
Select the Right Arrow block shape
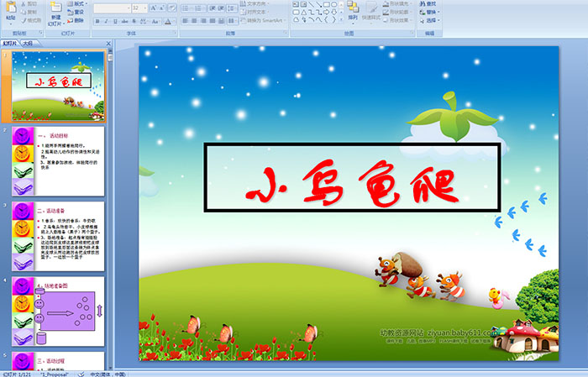point(326,13)
